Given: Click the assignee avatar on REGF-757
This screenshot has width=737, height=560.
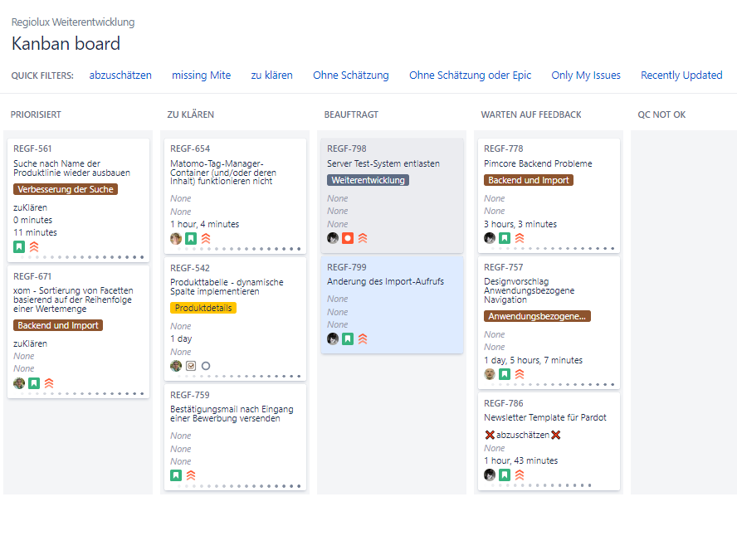Looking at the screenshot, I should tap(490, 374).
